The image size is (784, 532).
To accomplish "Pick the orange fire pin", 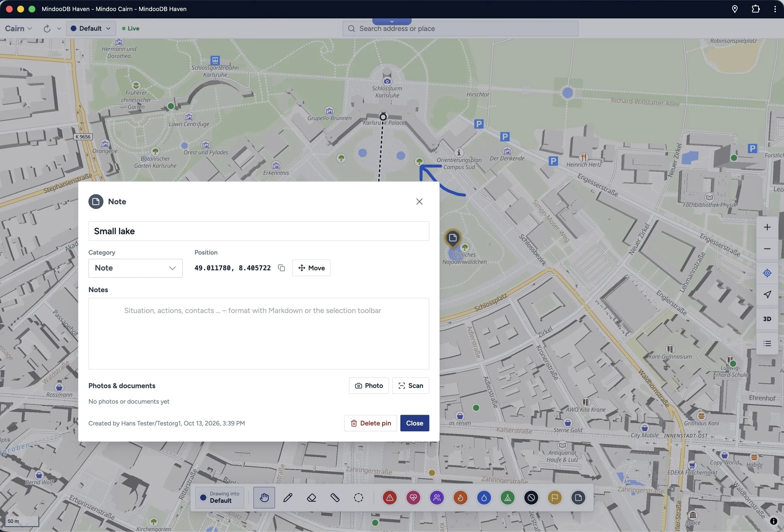I will click(x=461, y=498).
